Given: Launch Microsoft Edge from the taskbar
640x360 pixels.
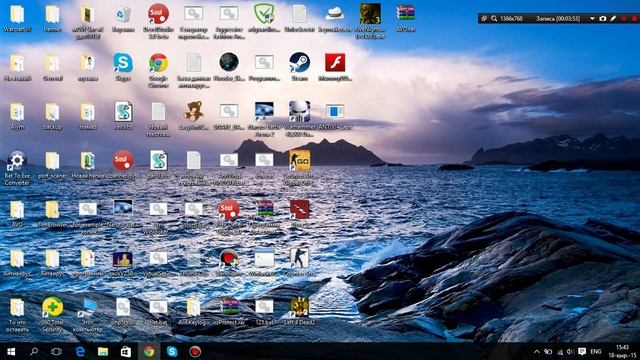Looking at the screenshot, I should pyautogui.click(x=80, y=351).
